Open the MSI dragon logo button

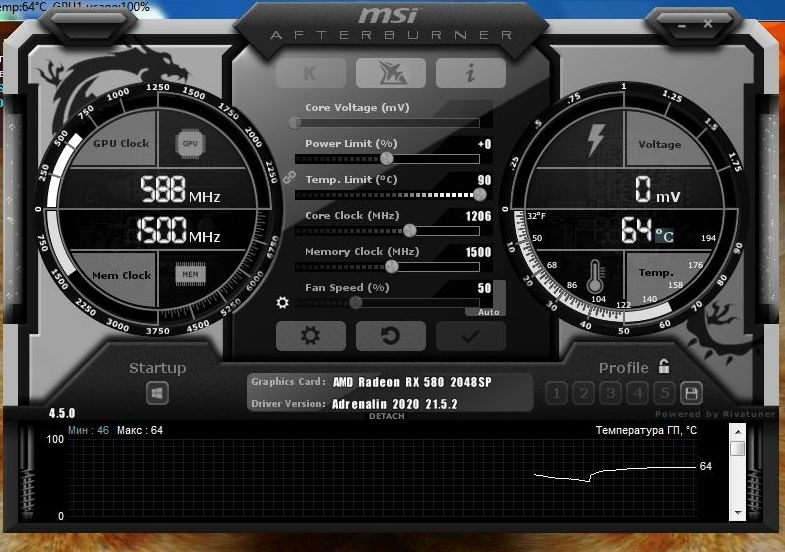point(390,73)
